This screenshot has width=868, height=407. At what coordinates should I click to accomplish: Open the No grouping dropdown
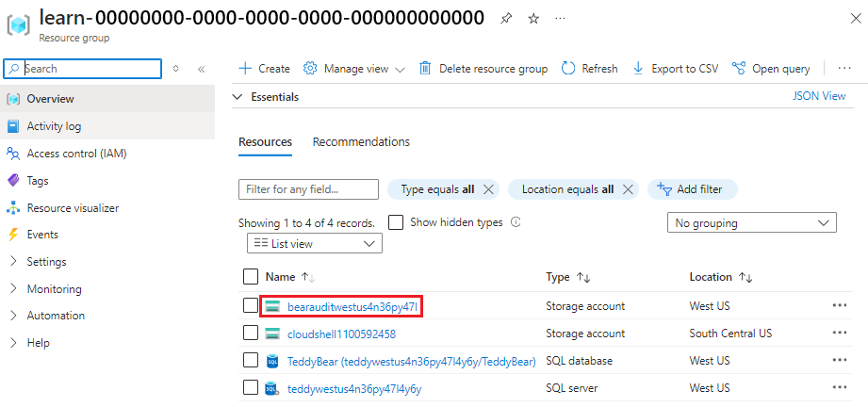pos(752,223)
